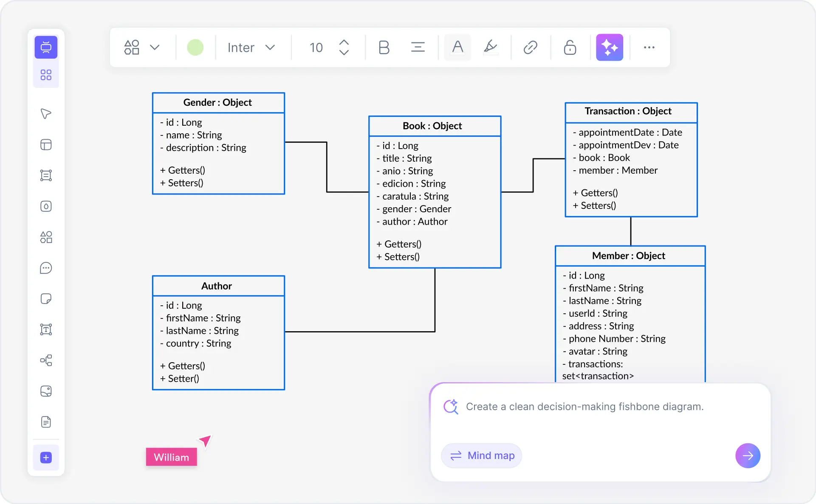816x504 pixels.
Task: Submit the AI prompt with arrow button
Action: click(748, 455)
